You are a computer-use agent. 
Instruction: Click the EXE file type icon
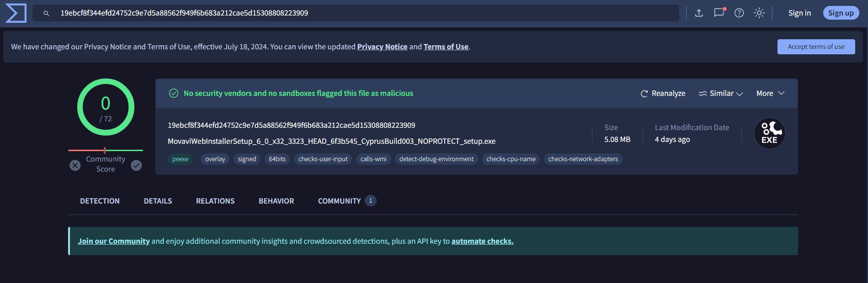click(770, 133)
